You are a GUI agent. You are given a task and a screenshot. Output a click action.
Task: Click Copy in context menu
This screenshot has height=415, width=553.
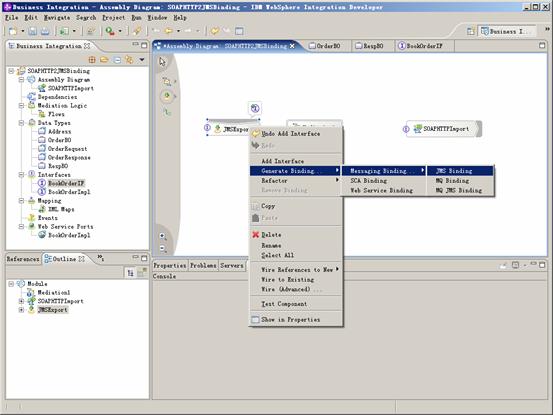point(296,206)
